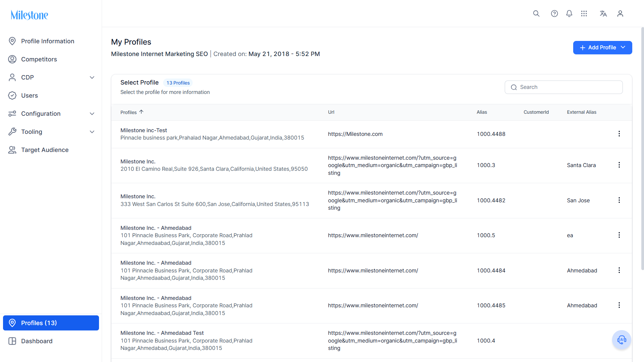Open row menu for alias 1000.5
The width and height of the screenshot is (644, 362).
point(619,235)
